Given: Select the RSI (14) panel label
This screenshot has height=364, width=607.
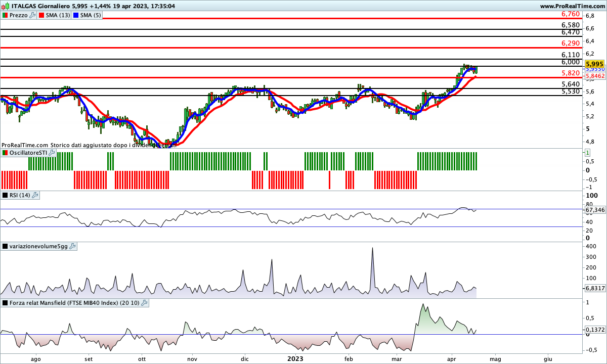Looking at the screenshot, I should pos(20,195).
